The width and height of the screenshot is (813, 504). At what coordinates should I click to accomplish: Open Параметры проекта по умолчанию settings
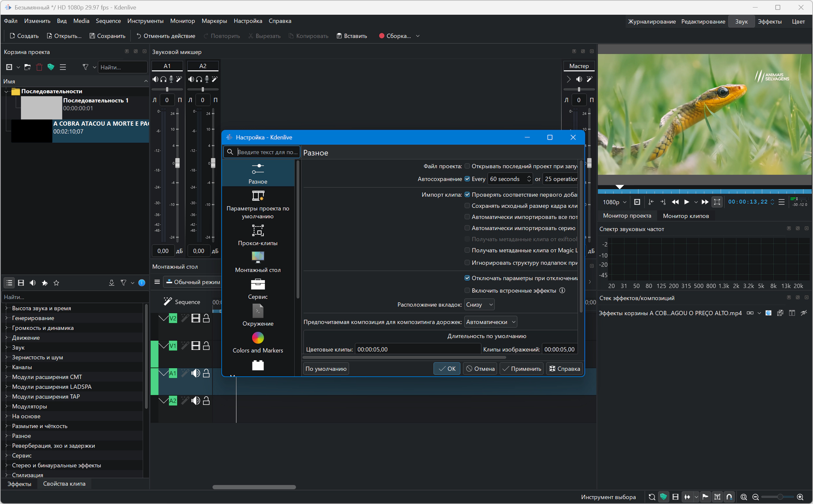(258, 205)
